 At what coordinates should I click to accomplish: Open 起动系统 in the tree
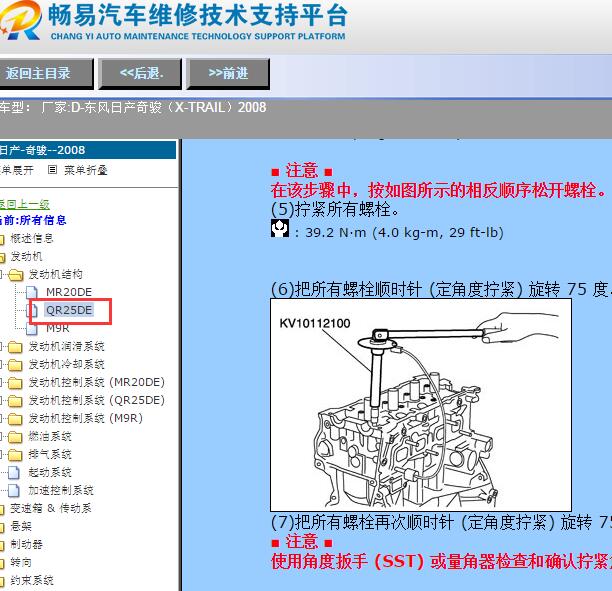pyautogui.click(x=50, y=472)
